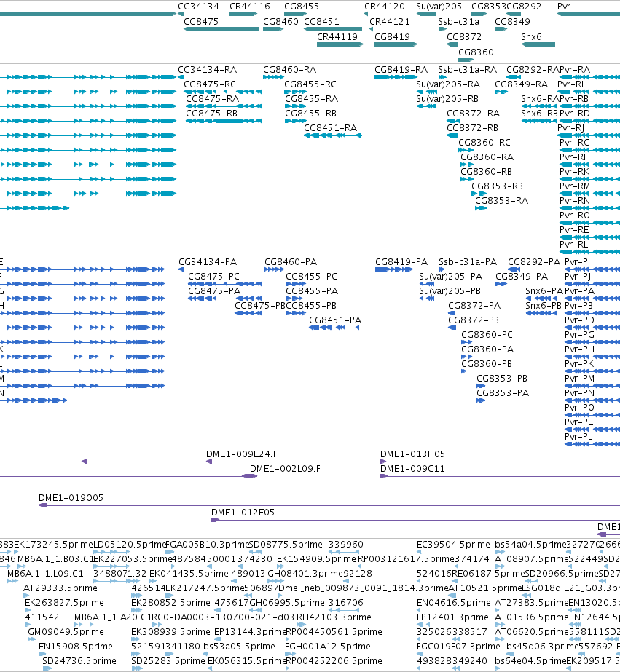Click the DME1-019O05 clone label
Viewport: 620px width, 672px height.
pos(71,498)
